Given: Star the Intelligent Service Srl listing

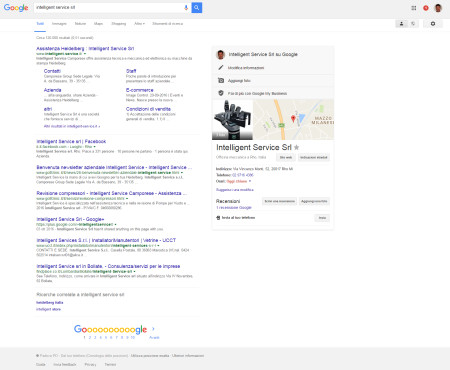Looking at the screenshot, I should click(x=297, y=147).
